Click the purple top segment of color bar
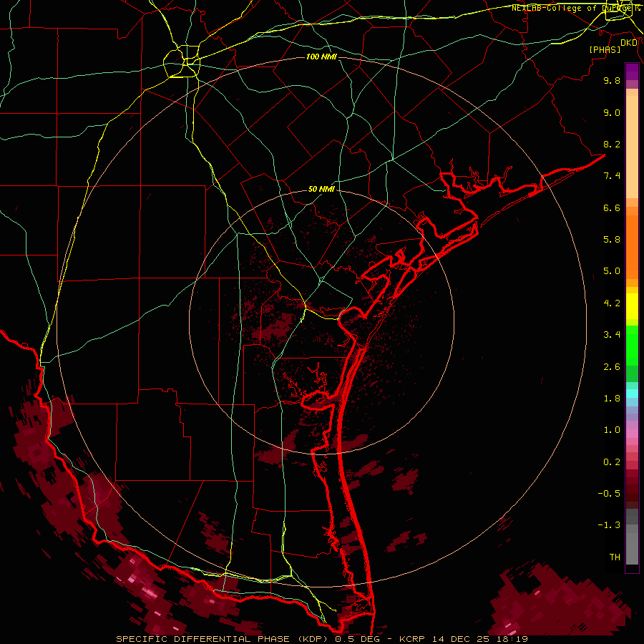 [x=632, y=72]
